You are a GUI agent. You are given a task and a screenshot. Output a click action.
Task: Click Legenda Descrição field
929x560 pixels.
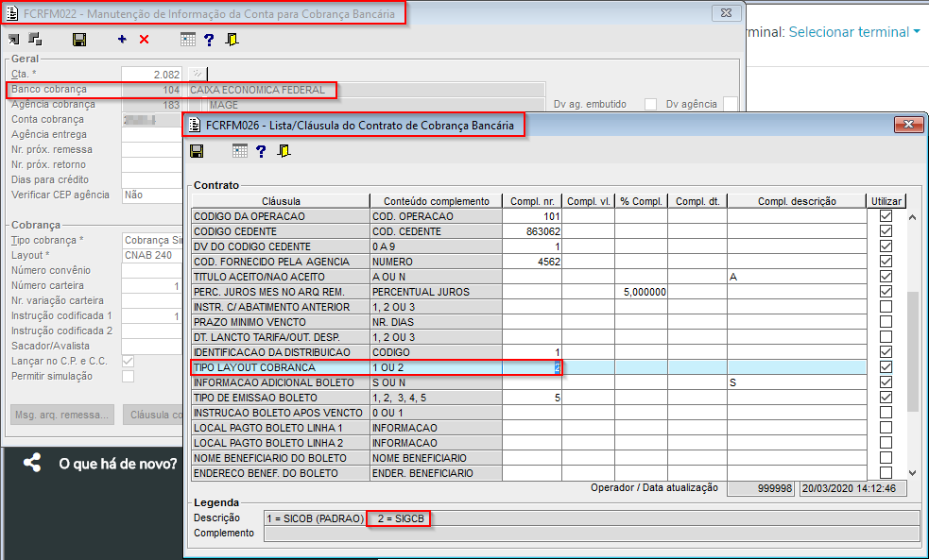coord(592,518)
